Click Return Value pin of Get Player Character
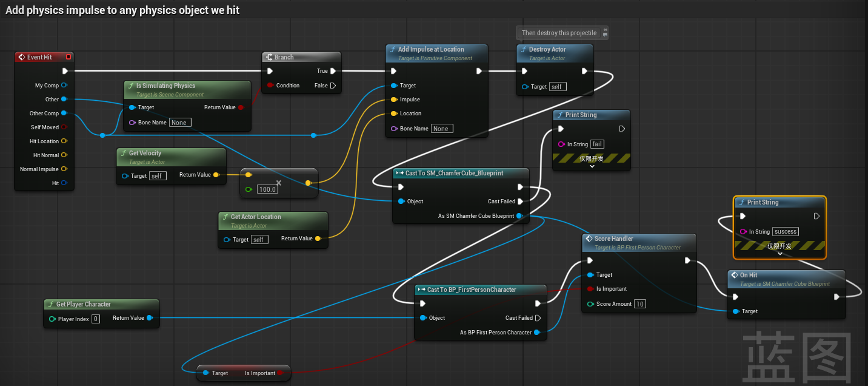 coord(150,318)
